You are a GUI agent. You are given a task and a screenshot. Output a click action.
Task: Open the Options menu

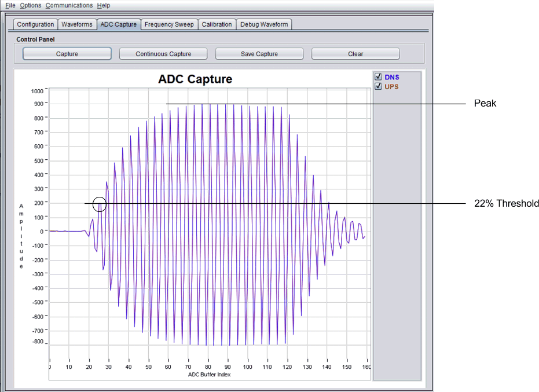(x=30, y=5)
